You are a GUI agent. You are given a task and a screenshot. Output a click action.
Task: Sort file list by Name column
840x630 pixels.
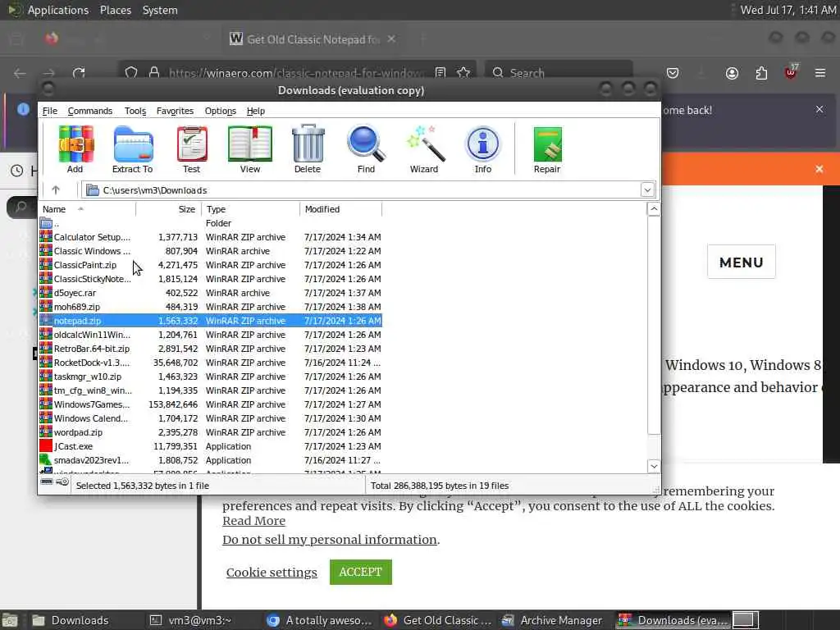pyautogui.click(x=88, y=209)
